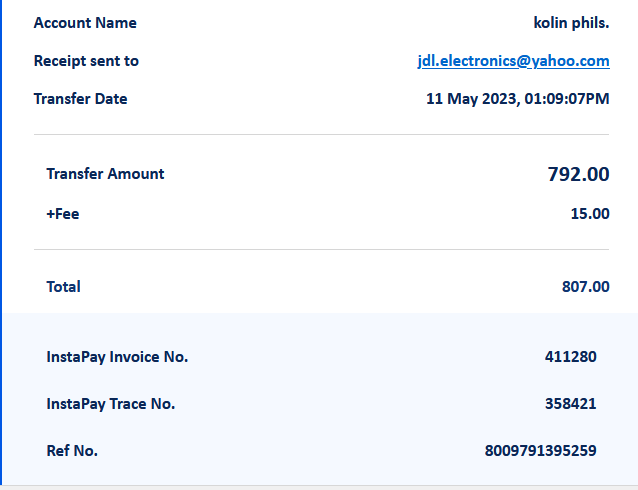Select the account name value kolin phils.
Image resolution: width=638 pixels, height=490 pixels.
tap(571, 23)
